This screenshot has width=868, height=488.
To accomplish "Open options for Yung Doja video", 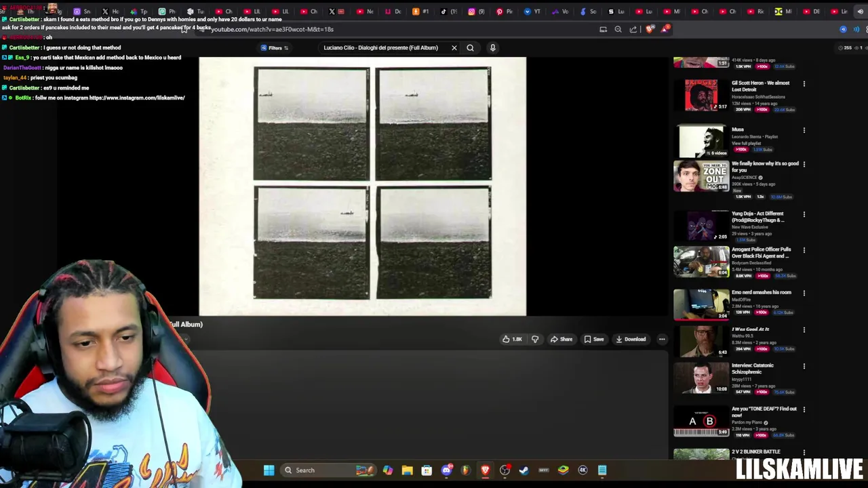I will [804, 214].
